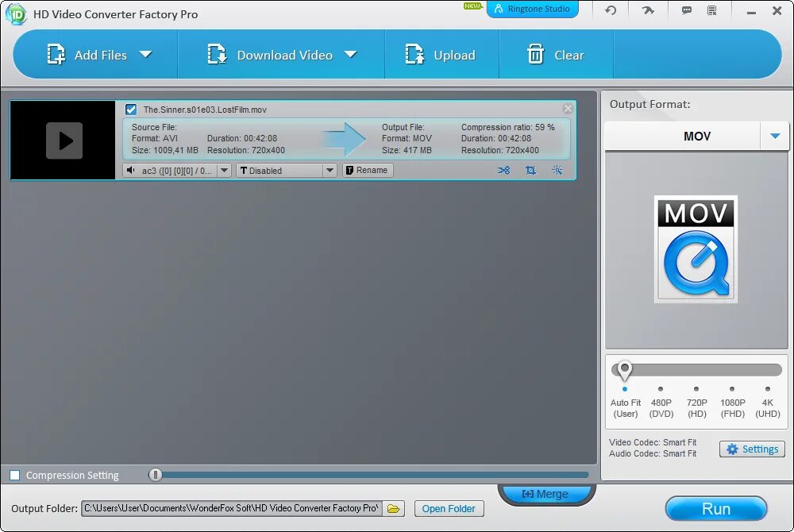The image size is (794, 532).
Task: Open the Settings button with gear
Action: [753, 449]
